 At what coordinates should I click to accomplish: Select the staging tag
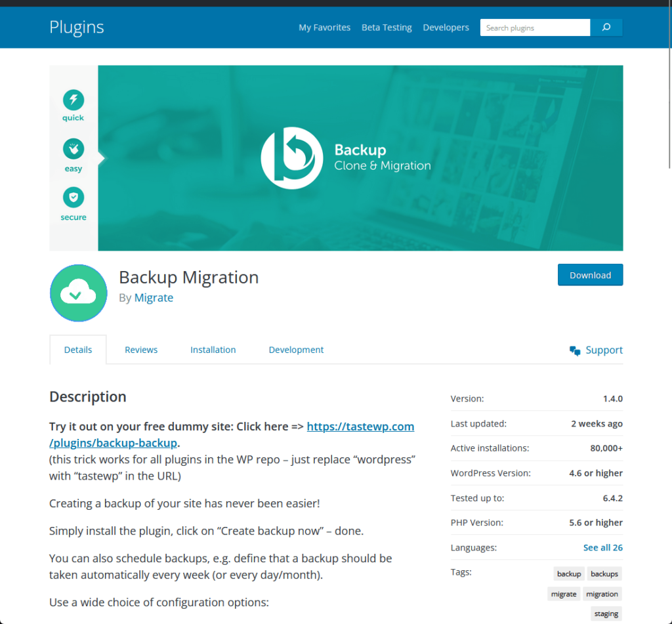click(606, 614)
